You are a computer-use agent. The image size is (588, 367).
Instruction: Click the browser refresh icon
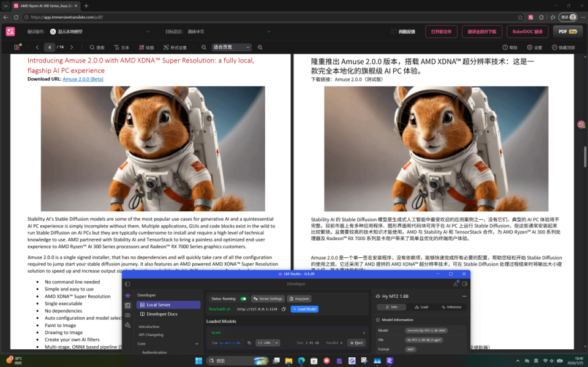(16, 17)
